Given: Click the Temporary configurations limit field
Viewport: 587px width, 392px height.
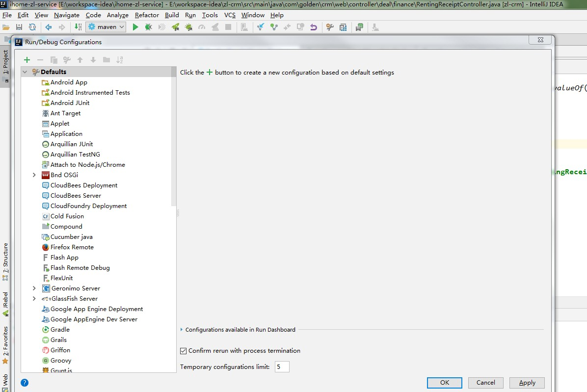Looking at the screenshot, I should pyautogui.click(x=282, y=367).
